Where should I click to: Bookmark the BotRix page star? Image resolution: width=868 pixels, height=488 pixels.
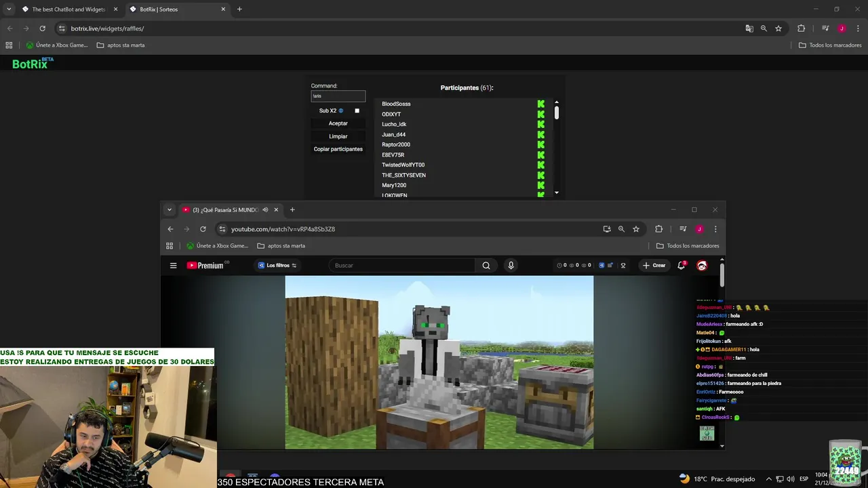[x=778, y=28]
